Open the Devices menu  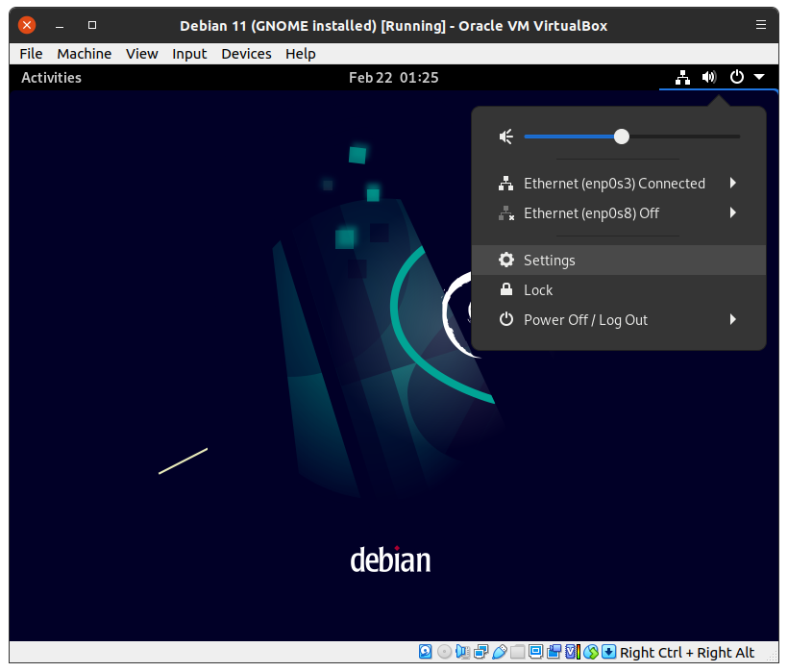[x=245, y=54]
